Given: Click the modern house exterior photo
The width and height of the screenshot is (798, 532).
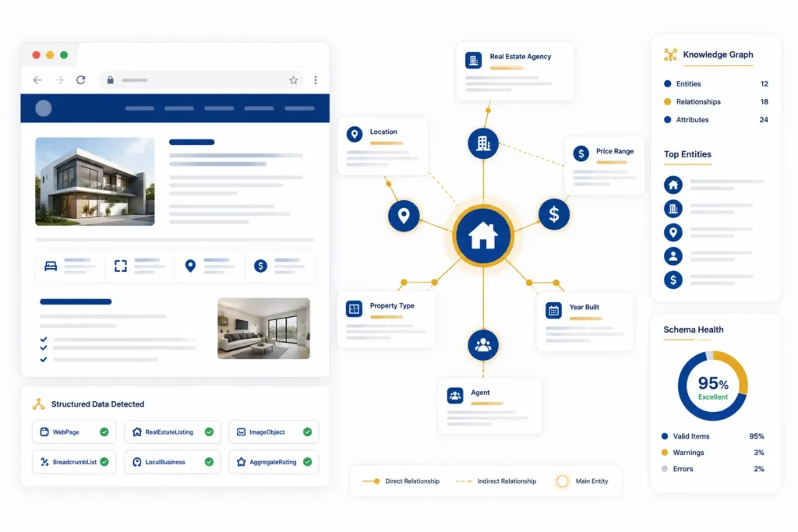Looking at the screenshot, I should [x=94, y=181].
